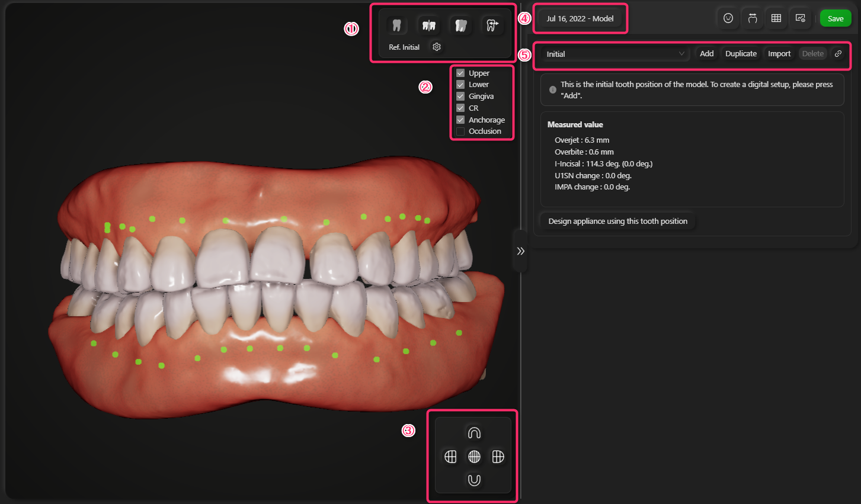Click the grayed-out Delete button
The image size is (861, 504).
813,54
